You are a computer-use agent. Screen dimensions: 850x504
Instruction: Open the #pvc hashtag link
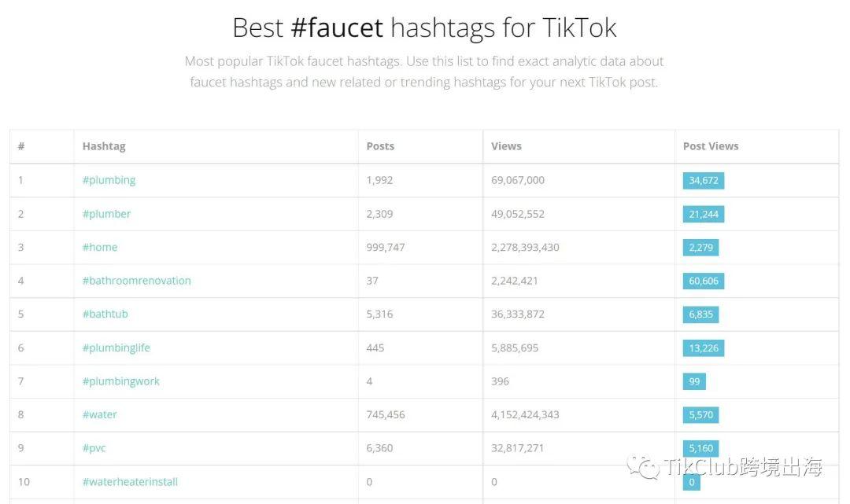[94, 448]
